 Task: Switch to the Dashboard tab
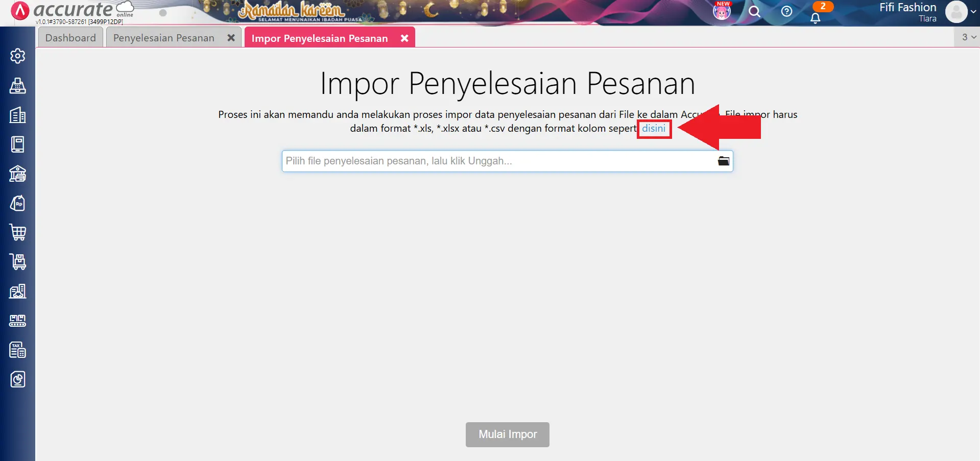click(x=70, y=37)
